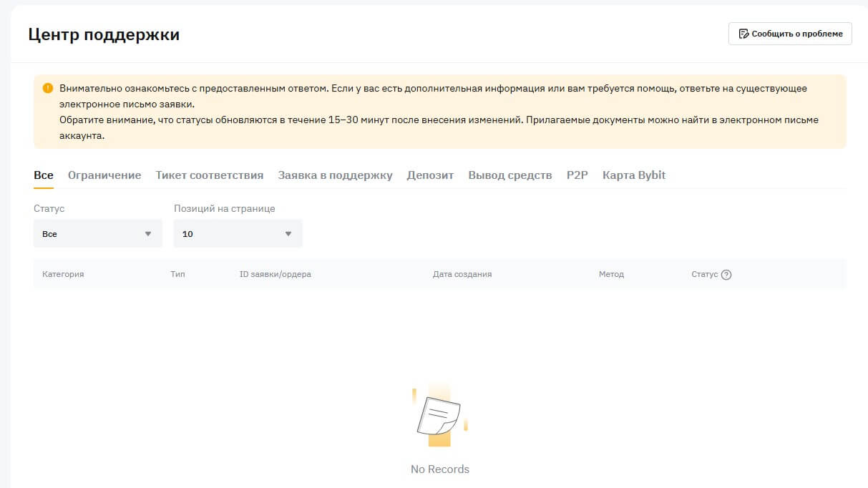
Task: Switch to the Ограничение tab
Action: 104,175
